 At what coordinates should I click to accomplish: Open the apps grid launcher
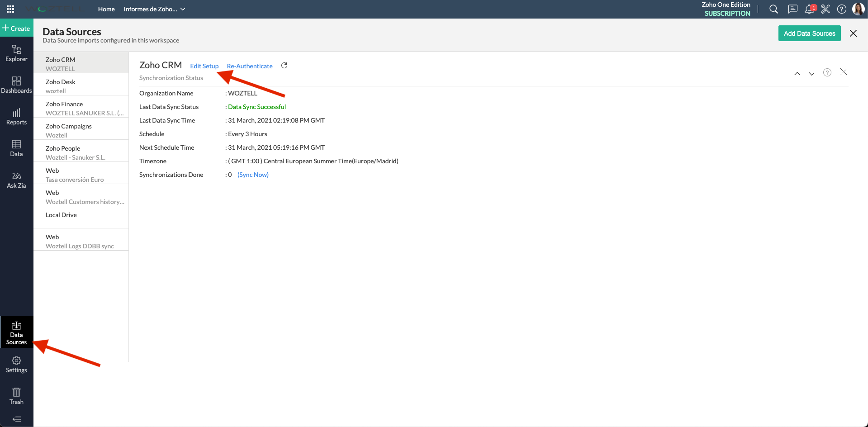click(x=10, y=9)
